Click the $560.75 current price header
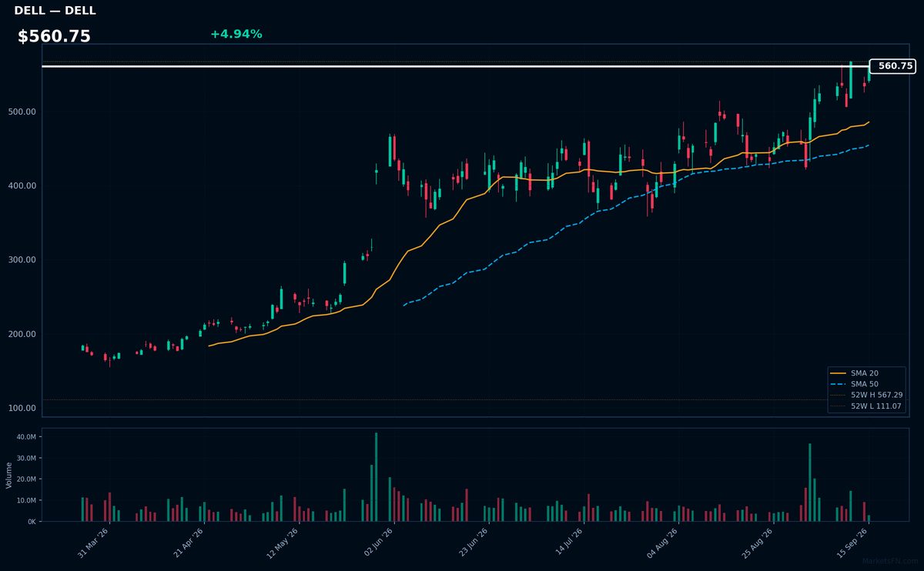 (x=54, y=36)
